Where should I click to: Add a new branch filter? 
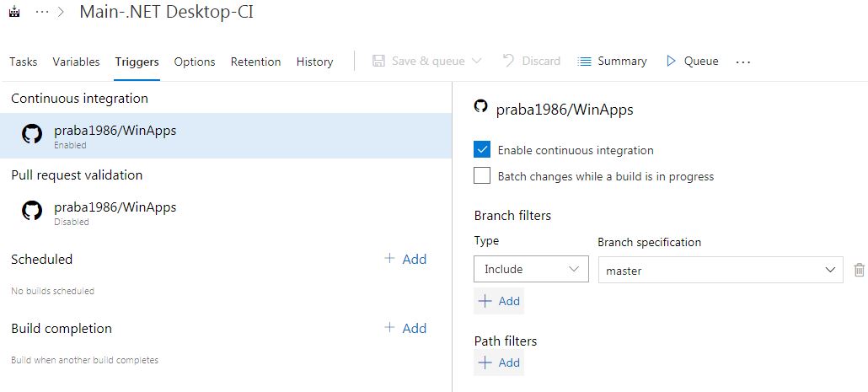[x=499, y=301]
